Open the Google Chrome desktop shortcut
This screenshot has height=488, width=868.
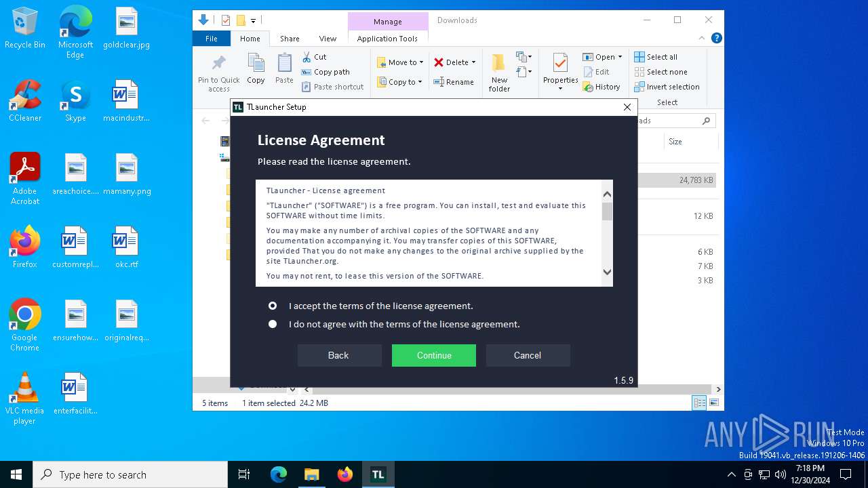coord(25,325)
